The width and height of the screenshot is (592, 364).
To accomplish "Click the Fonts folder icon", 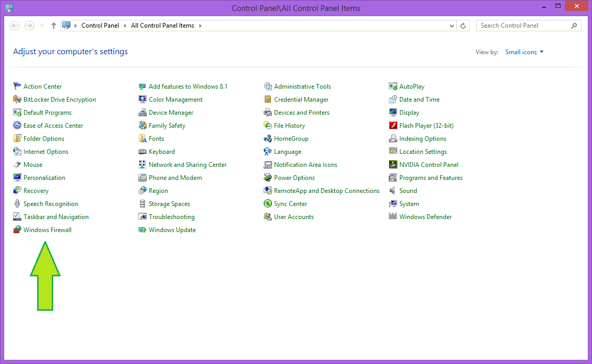I will point(143,138).
